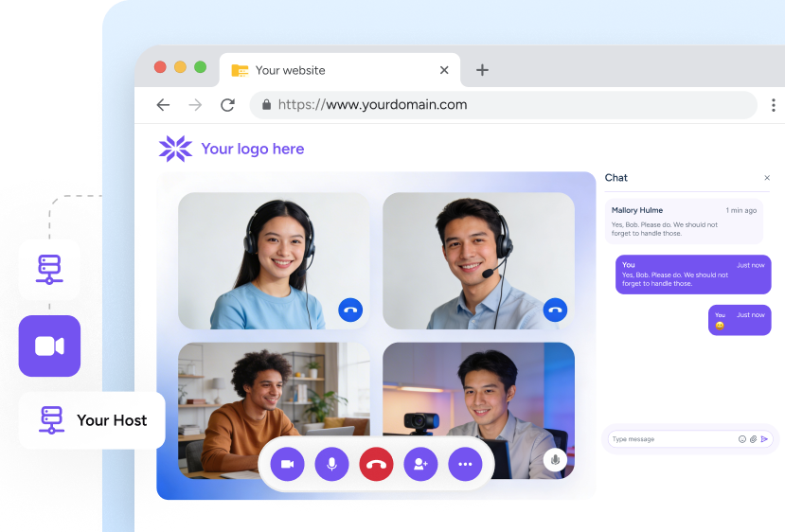Click mic icon on bottom-right participant video
The height and width of the screenshot is (532, 785).
pyautogui.click(x=555, y=459)
